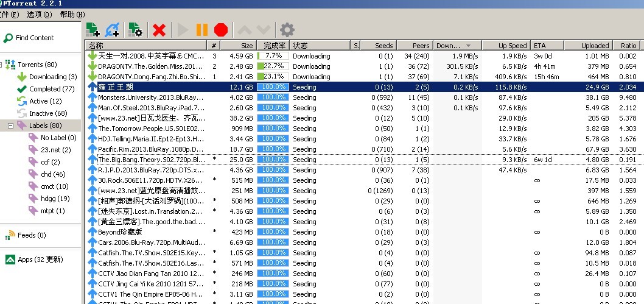Image resolution: width=644 pixels, height=304 pixels.
Task: Sort by the ETA column header
Action: 547,45
